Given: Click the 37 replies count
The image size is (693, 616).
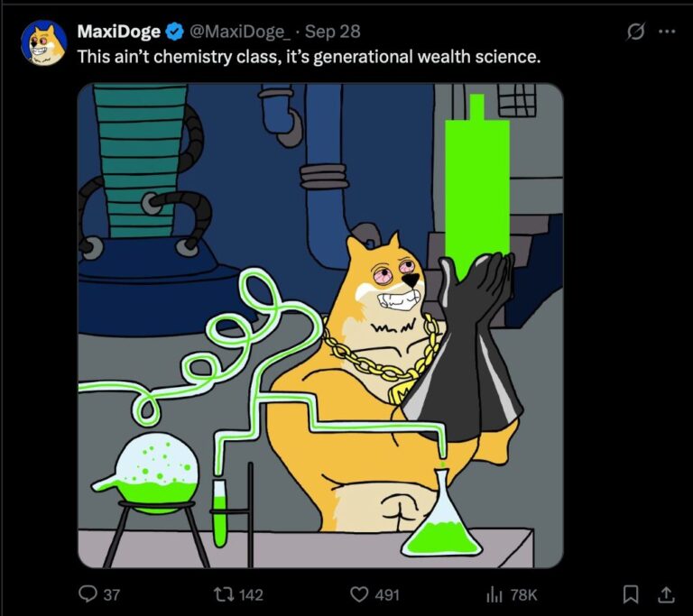Looking at the screenshot, I should [111, 594].
